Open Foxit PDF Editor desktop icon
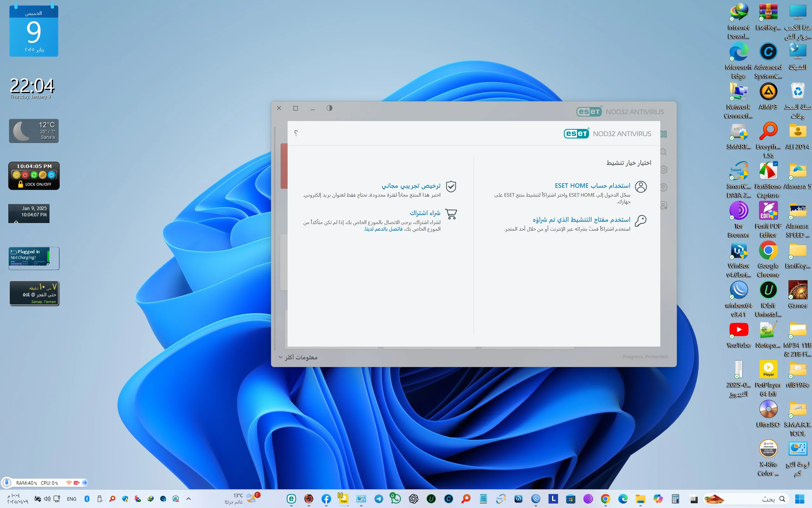This screenshot has height=508, width=812. 768,220
